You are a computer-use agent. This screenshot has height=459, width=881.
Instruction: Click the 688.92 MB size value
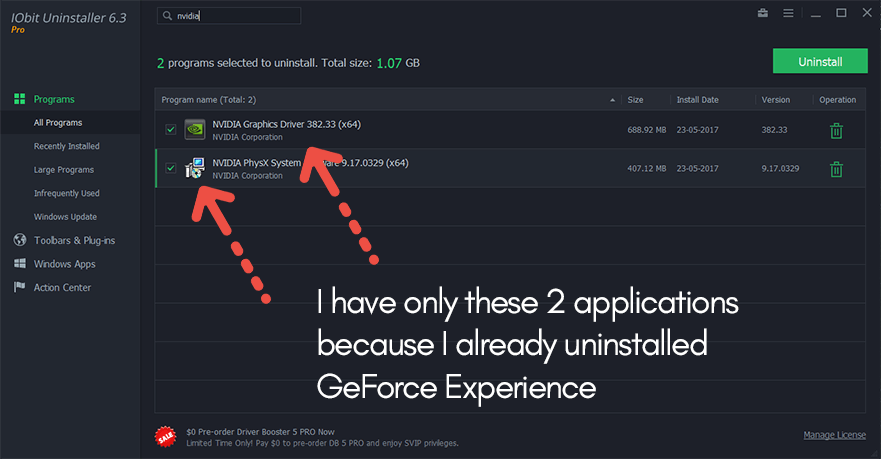coord(647,130)
